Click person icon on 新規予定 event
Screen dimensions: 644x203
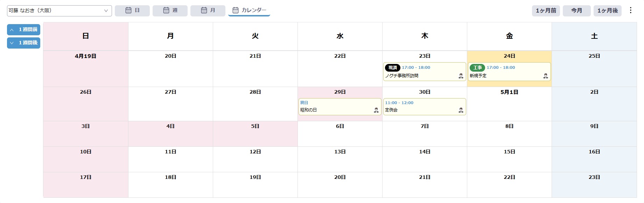(x=546, y=76)
